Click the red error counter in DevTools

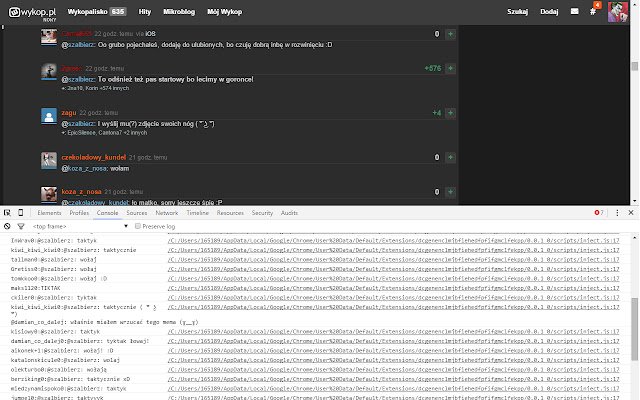(x=598, y=213)
